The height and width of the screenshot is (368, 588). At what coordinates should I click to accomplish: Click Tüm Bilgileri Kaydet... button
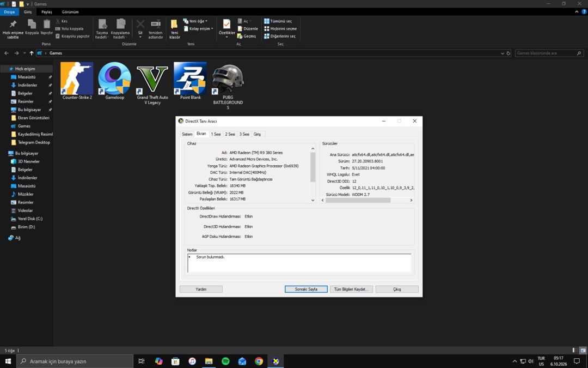pyautogui.click(x=351, y=289)
